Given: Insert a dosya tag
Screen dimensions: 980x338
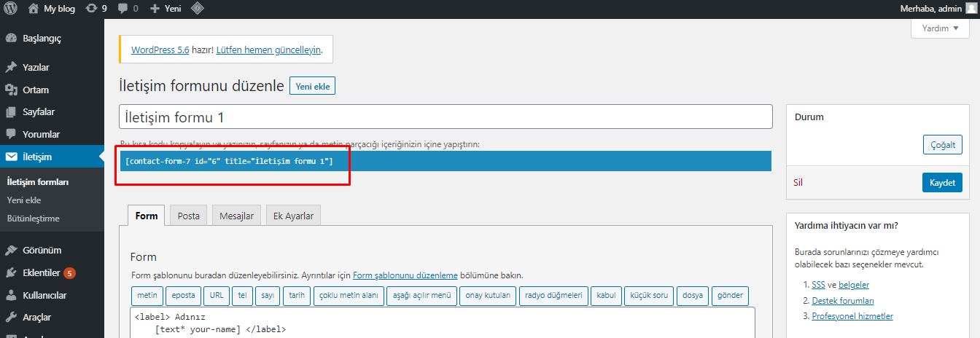Looking at the screenshot, I should coord(693,296).
